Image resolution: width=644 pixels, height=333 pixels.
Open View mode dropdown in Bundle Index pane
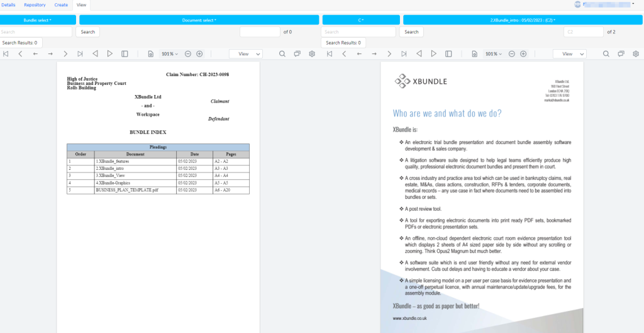tap(246, 54)
